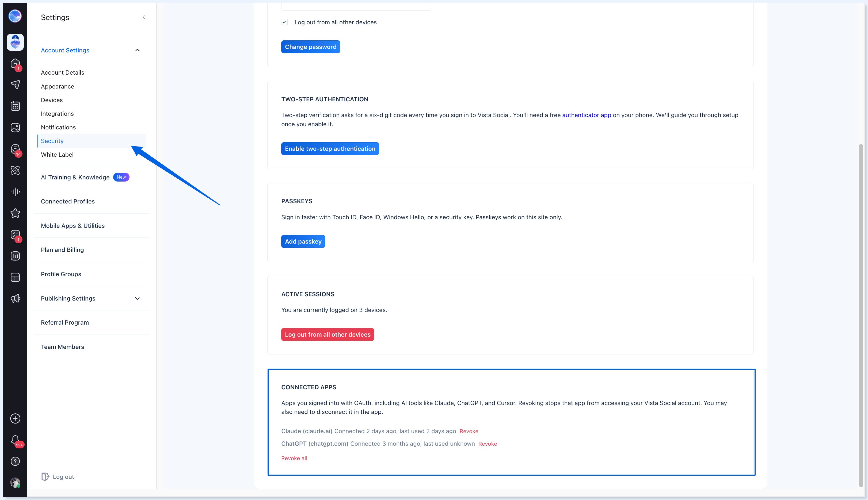Screen dimensions: 868x500
Task: Open the Integrations settings item
Action: click(x=57, y=114)
